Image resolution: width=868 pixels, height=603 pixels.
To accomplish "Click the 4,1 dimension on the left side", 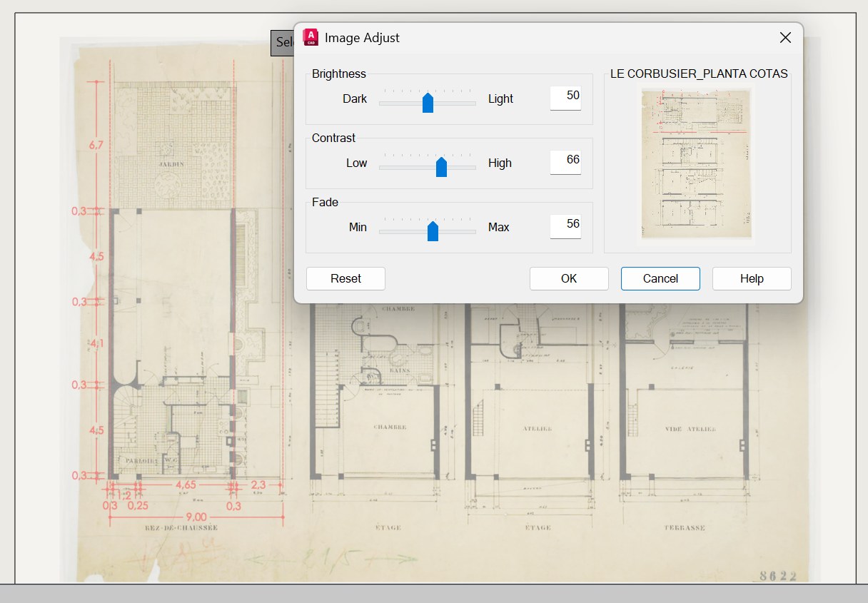I will [x=98, y=343].
